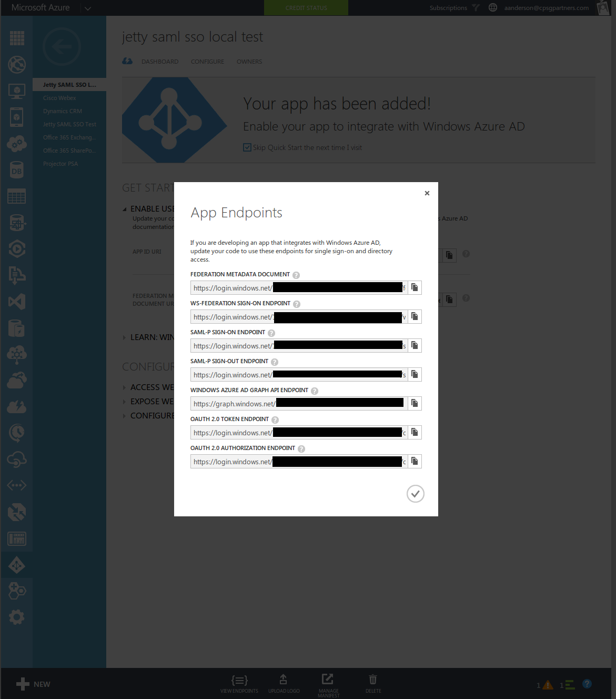Open the Storage table icon in sidebar
The height and width of the screenshot is (699, 616).
(x=17, y=196)
